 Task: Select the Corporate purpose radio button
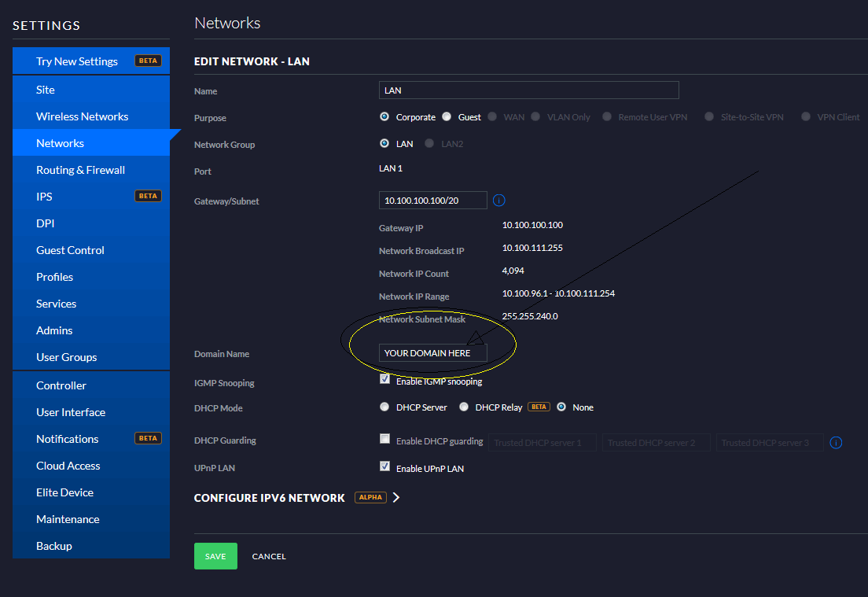(384, 117)
